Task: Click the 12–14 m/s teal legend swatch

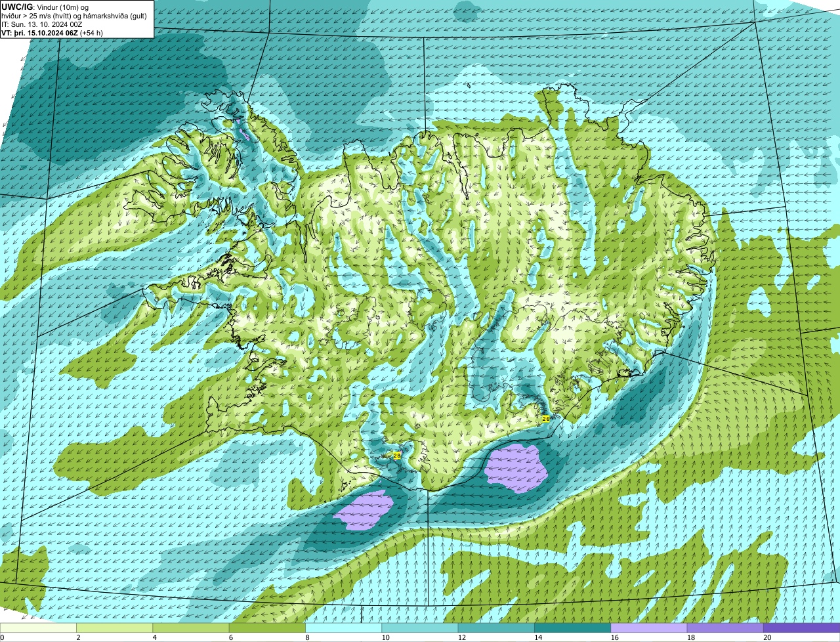Action: coord(496,628)
